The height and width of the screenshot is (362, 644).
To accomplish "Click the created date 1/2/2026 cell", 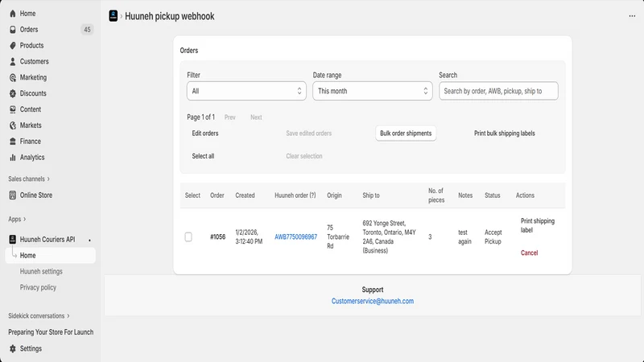I will (249, 237).
